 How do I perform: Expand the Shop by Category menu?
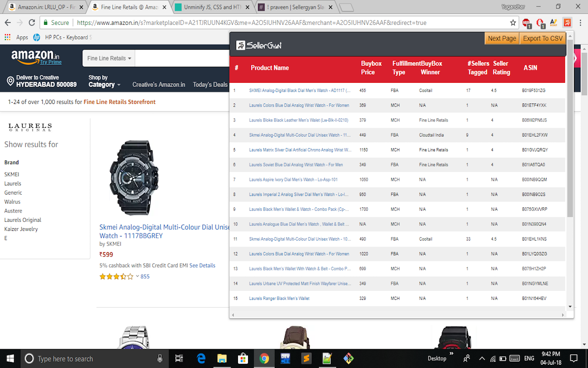coord(104,81)
